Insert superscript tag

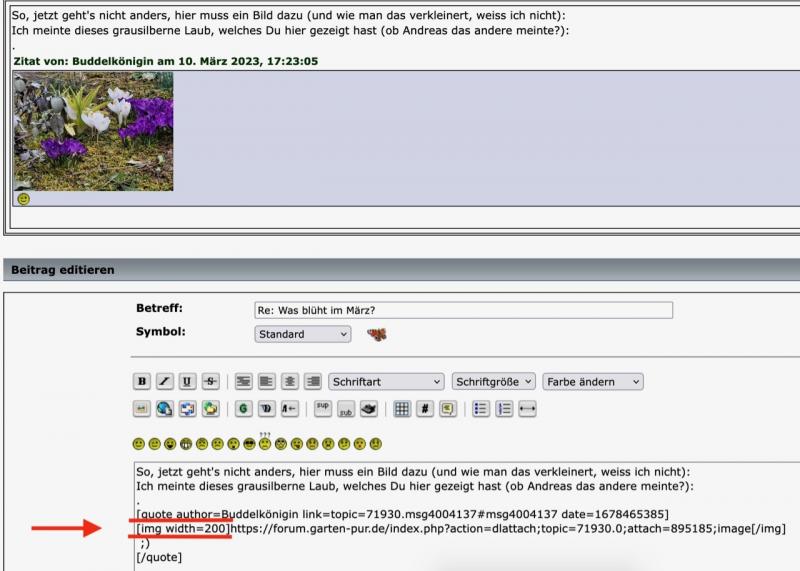323,408
